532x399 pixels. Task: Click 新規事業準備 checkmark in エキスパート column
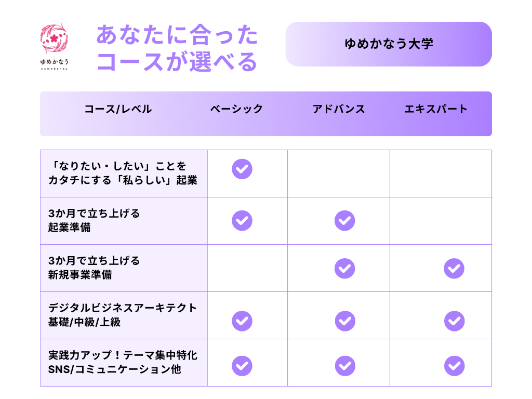click(x=454, y=268)
